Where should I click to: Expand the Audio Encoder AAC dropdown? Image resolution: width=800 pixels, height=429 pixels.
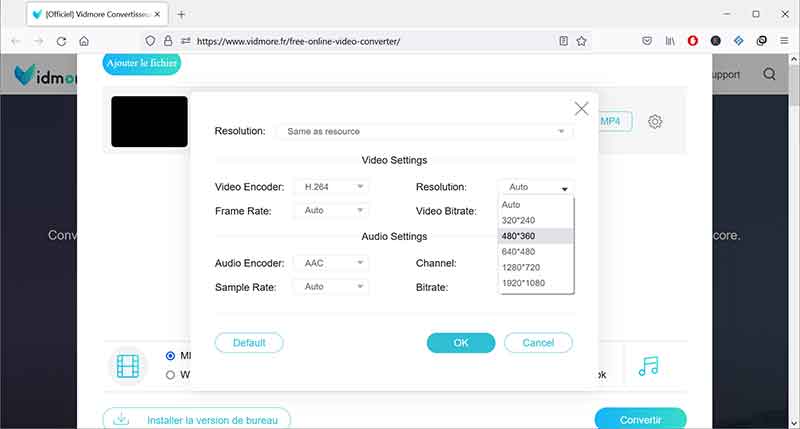tap(331, 263)
